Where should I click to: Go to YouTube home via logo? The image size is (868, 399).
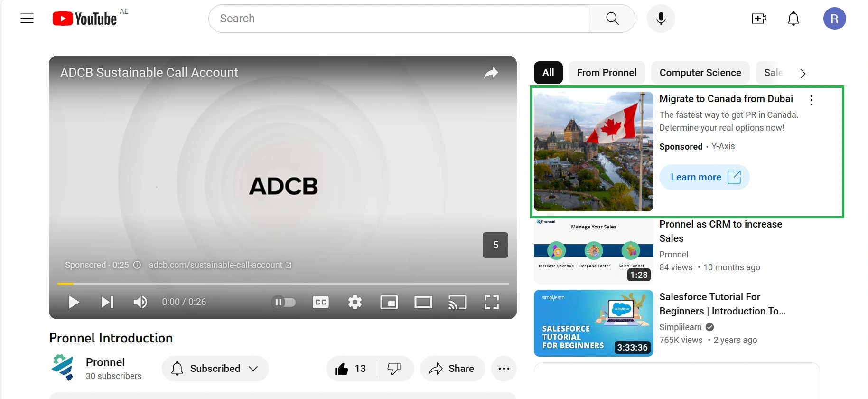point(84,19)
